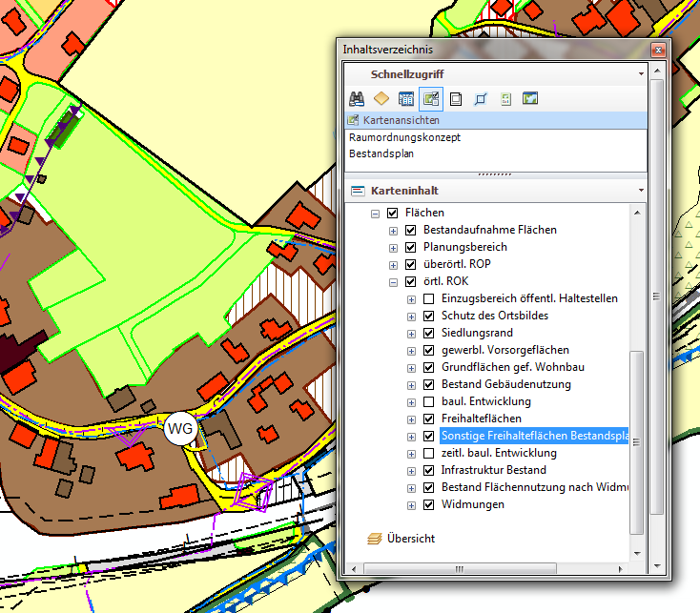Select the Raumordnungskonzept map view

tap(404, 137)
